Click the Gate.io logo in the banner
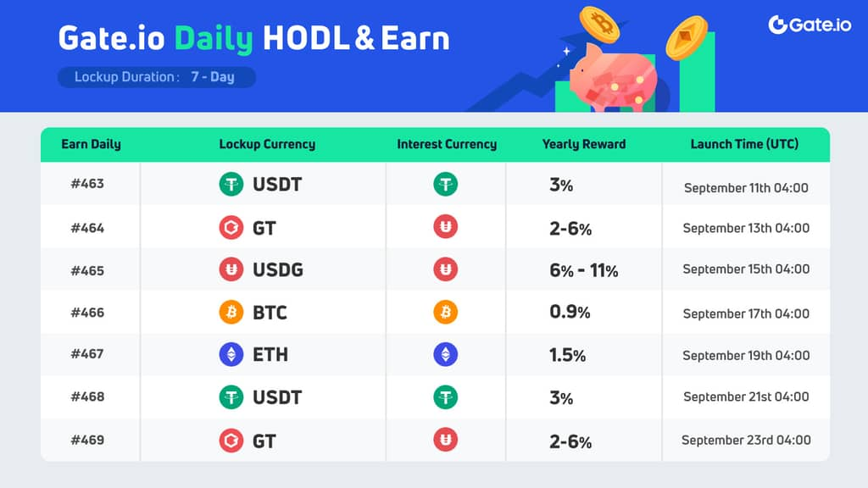 tap(810, 25)
